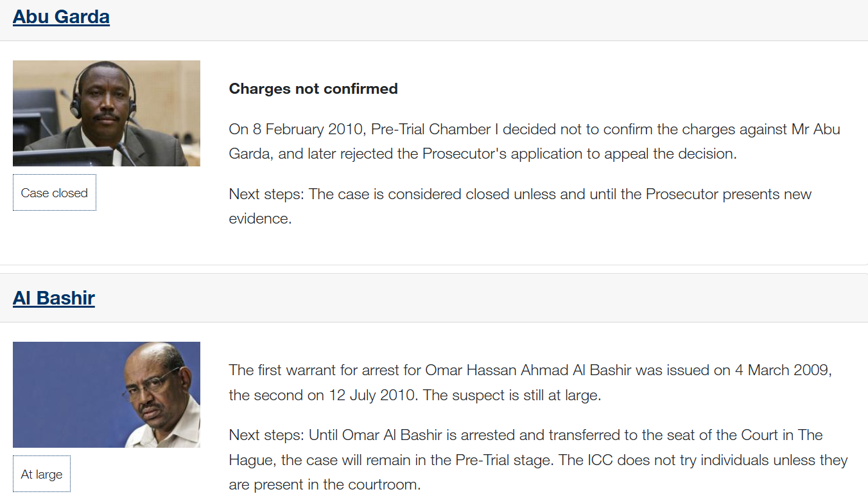Click the Abu Garda 'Next steps' paragraph
This screenshot has height=503, width=868.
click(x=520, y=195)
